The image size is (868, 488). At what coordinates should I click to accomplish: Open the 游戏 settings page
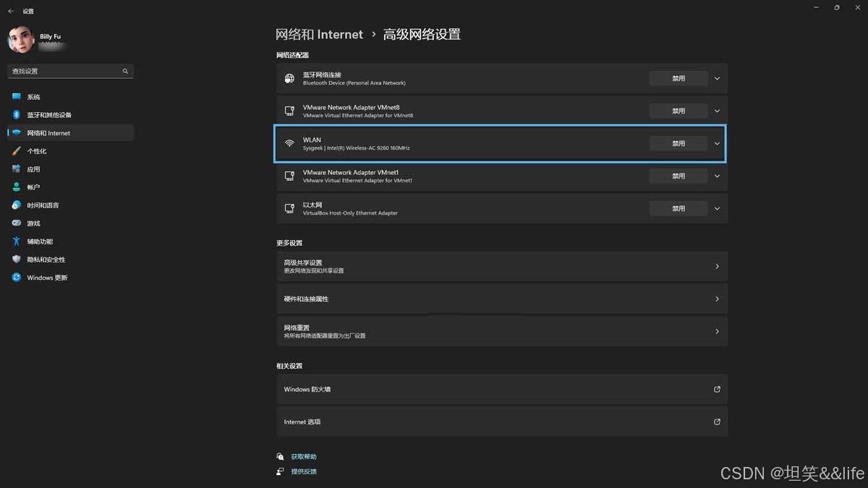point(33,223)
